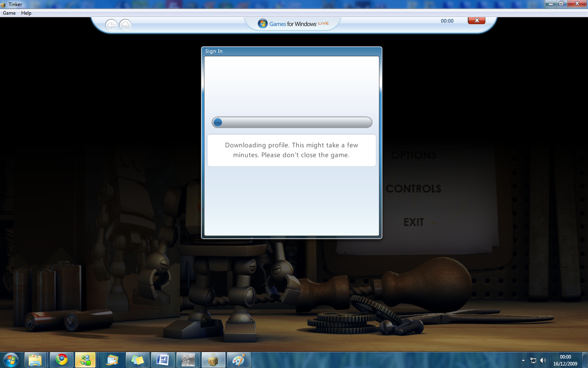Open Windows Live Mail from the taskbar

coord(112,360)
